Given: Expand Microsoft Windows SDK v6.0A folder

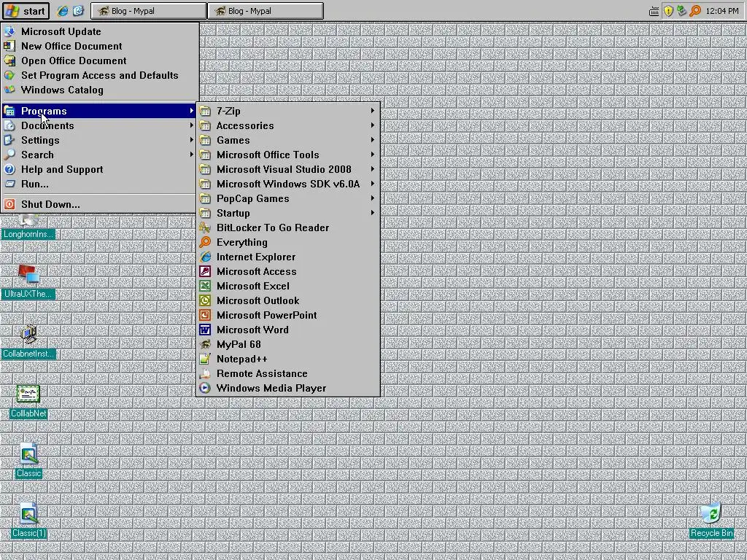Looking at the screenshot, I should (287, 184).
